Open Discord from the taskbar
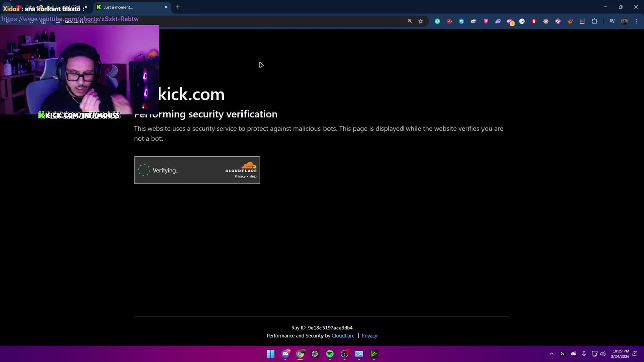The height and width of the screenshot is (362, 644). point(285,354)
